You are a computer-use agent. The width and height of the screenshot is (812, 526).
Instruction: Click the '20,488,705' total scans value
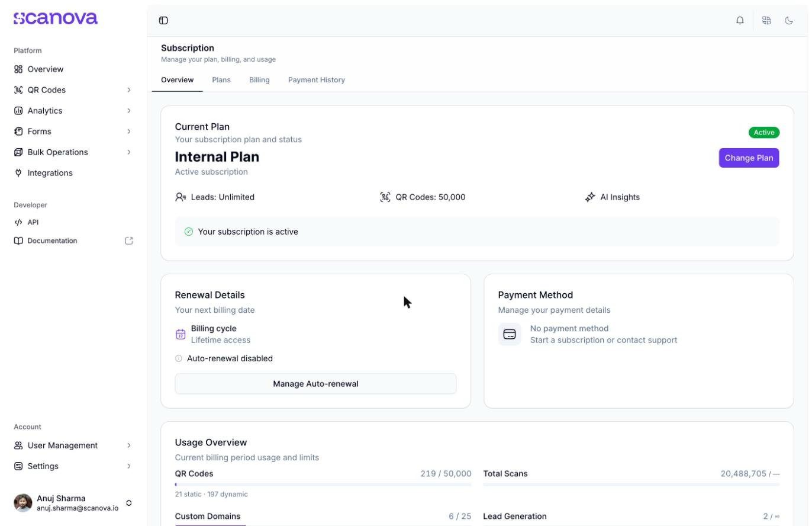tap(743, 474)
